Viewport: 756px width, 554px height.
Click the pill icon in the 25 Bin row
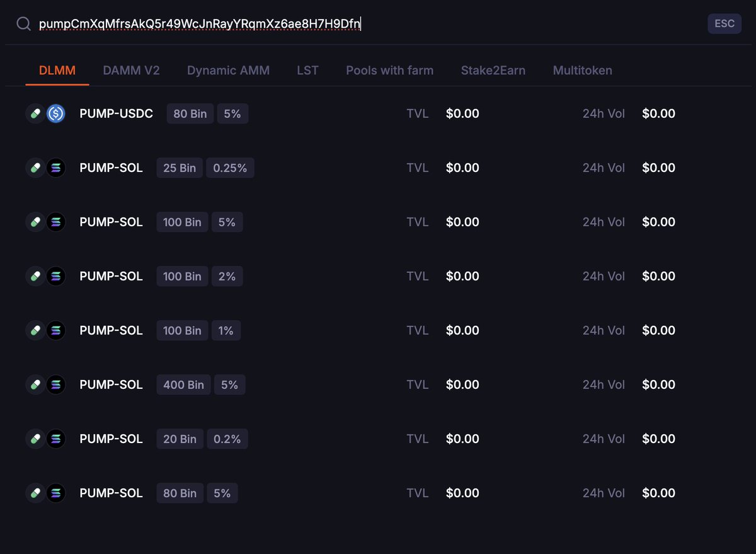[35, 168]
